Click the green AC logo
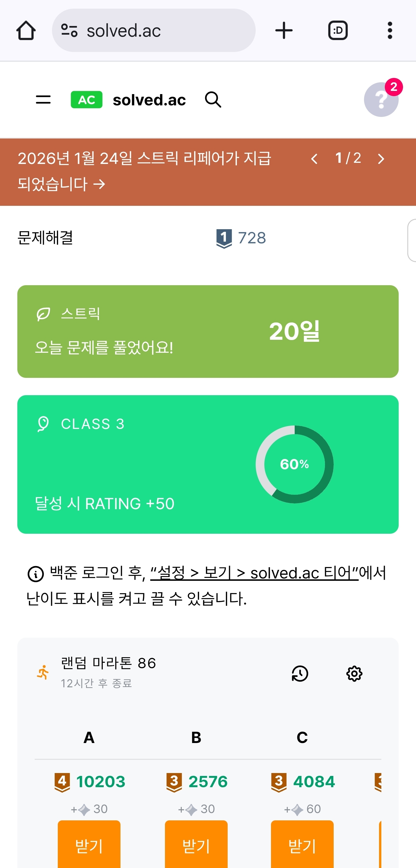Screen dimensions: 416x868 [87, 100]
